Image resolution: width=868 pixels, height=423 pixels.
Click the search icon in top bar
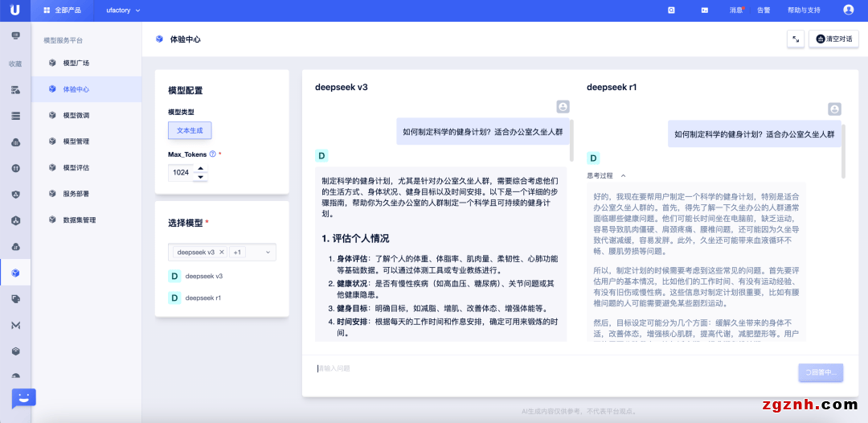671,10
